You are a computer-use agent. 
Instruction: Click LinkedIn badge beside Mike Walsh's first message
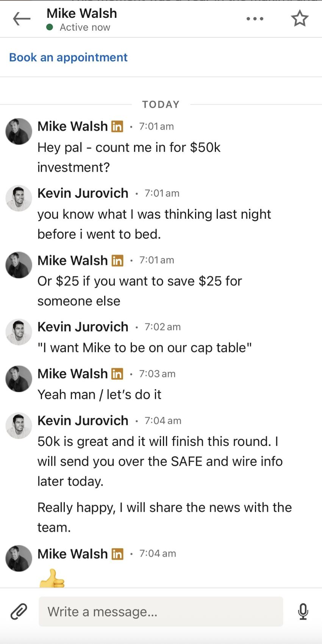[x=117, y=127]
